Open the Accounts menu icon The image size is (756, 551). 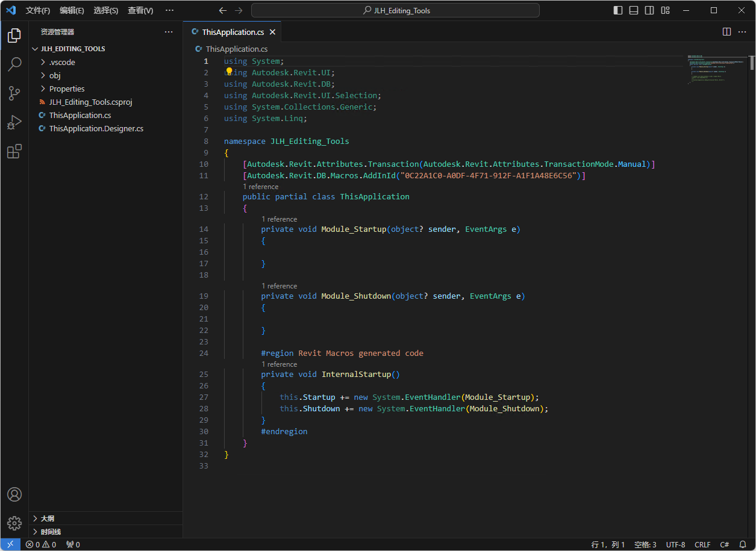(14, 494)
